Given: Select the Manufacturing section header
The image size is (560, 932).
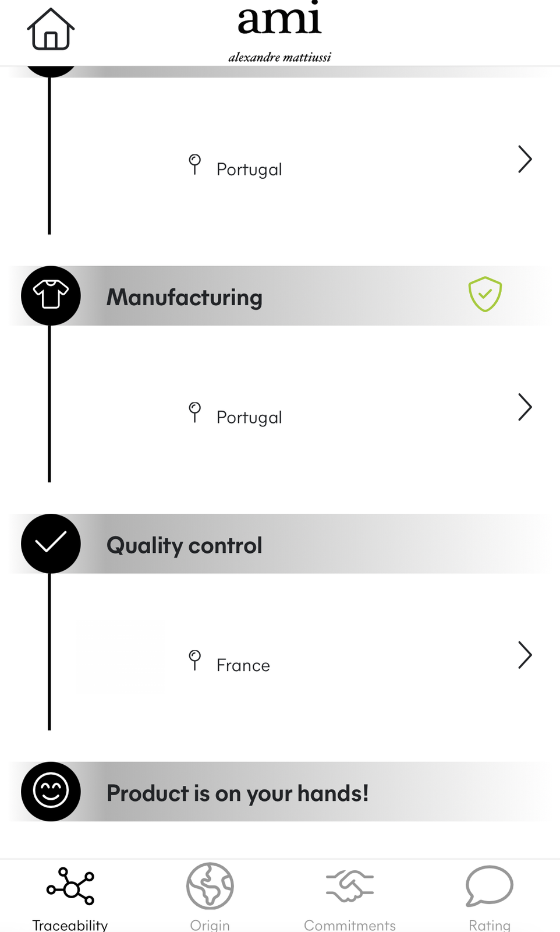Looking at the screenshot, I should pyautogui.click(x=185, y=297).
